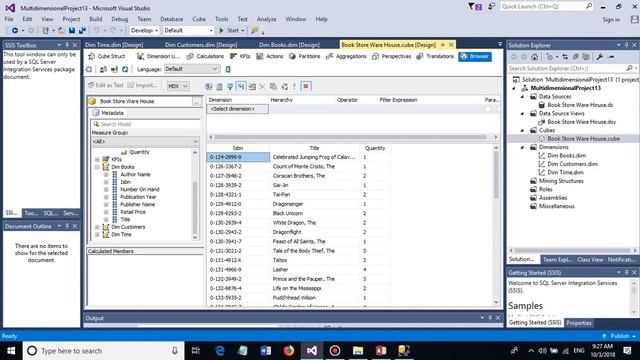Open the Measure Group All dropdown
640x360 pixels.
pyautogui.click(x=145, y=141)
